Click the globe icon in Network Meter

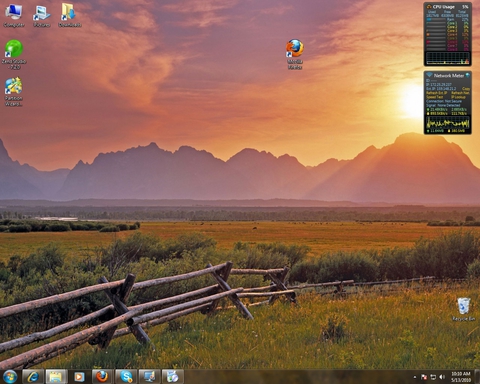(468, 75)
